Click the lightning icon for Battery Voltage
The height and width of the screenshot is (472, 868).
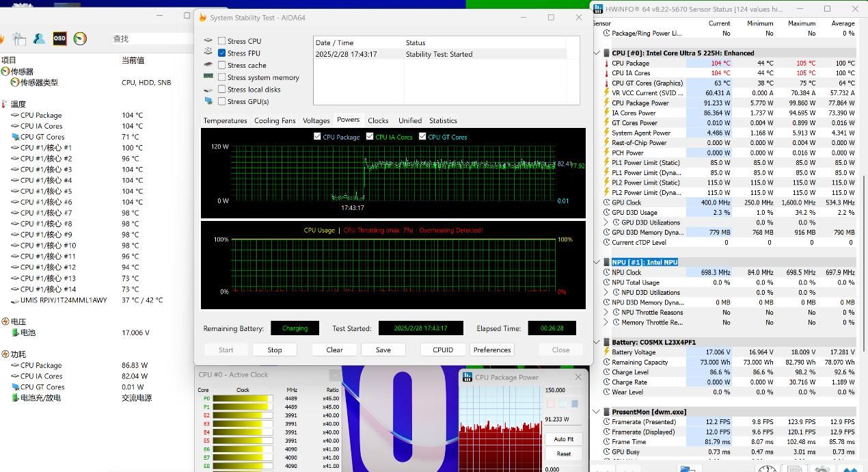[606, 352]
